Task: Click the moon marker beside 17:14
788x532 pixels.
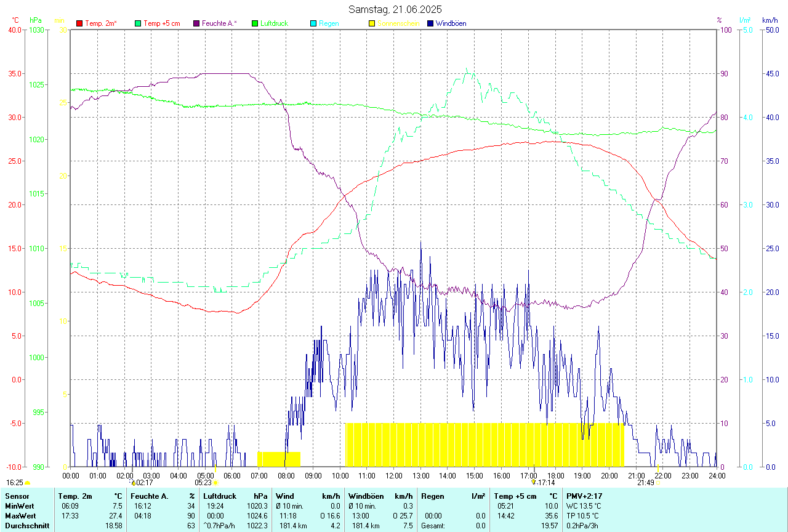Action: click(534, 483)
